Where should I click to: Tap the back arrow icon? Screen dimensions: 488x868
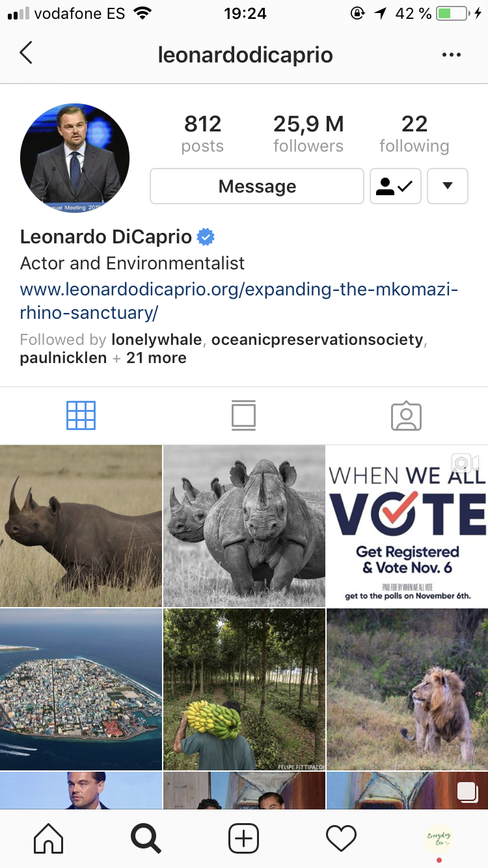coord(26,53)
